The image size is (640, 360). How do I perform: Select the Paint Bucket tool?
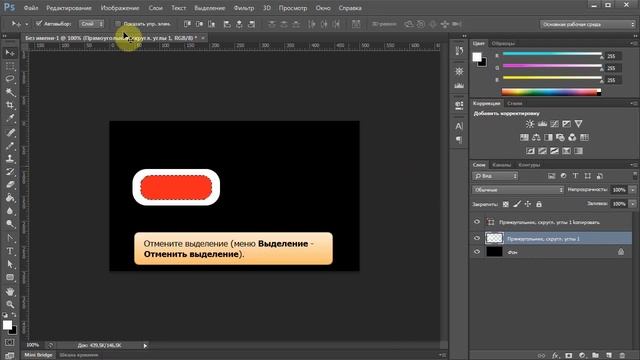(x=10, y=198)
